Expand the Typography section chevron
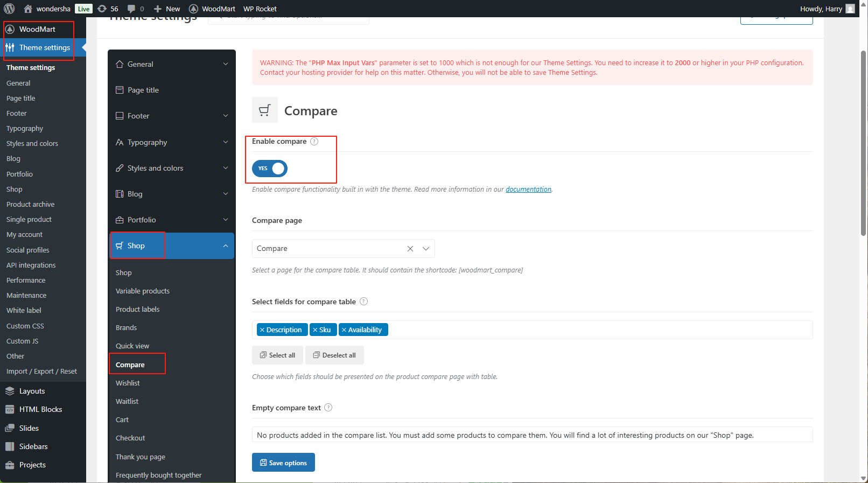The height and width of the screenshot is (483, 868). click(226, 142)
